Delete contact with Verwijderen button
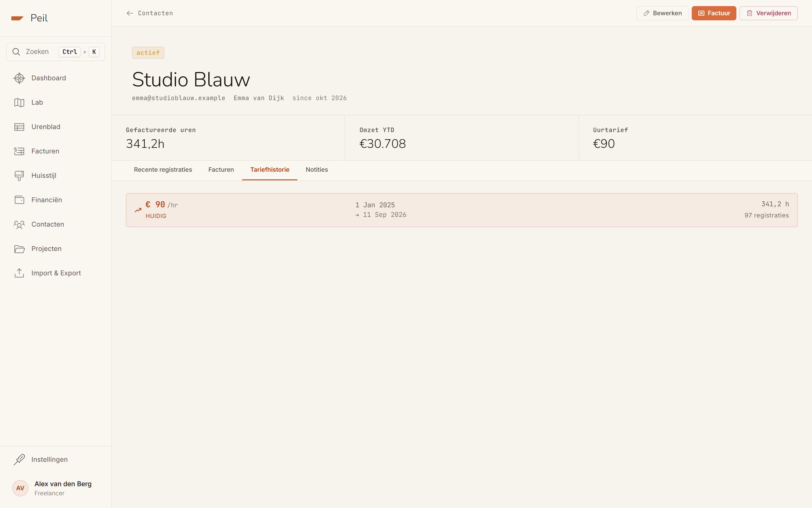Screen dimensions: 812x508 [768, 13]
